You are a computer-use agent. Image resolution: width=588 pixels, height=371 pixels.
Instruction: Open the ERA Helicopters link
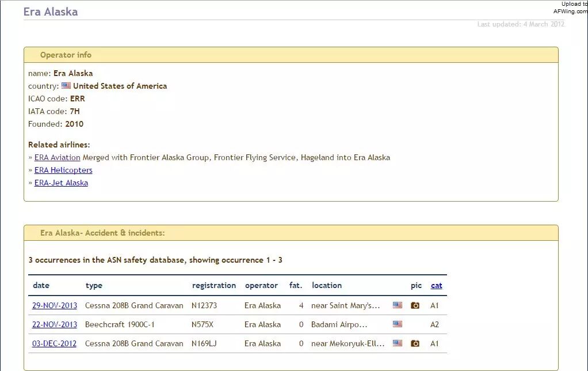[63, 170]
